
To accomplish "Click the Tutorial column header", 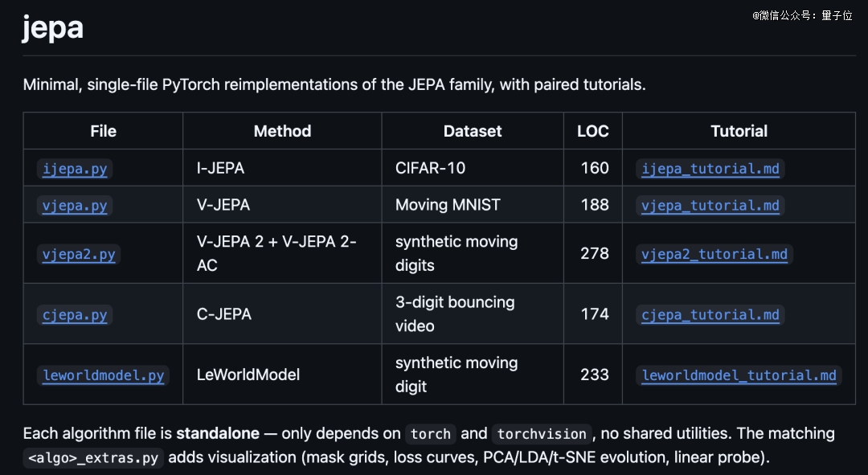I will (739, 131).
